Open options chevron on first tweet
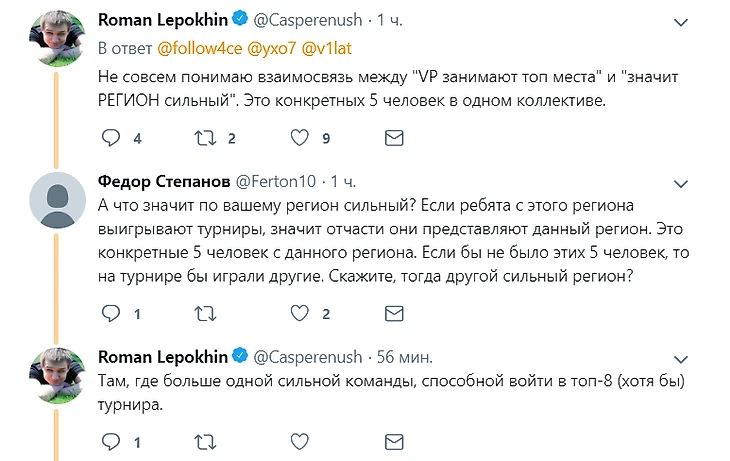This screenshot has height=461, width=730. point(681,20)
